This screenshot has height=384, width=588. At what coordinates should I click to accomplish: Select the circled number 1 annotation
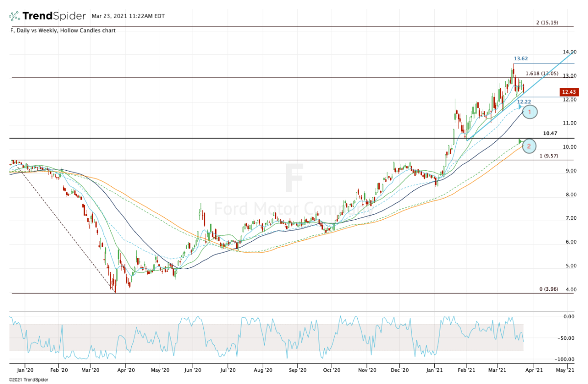[530, 112]
